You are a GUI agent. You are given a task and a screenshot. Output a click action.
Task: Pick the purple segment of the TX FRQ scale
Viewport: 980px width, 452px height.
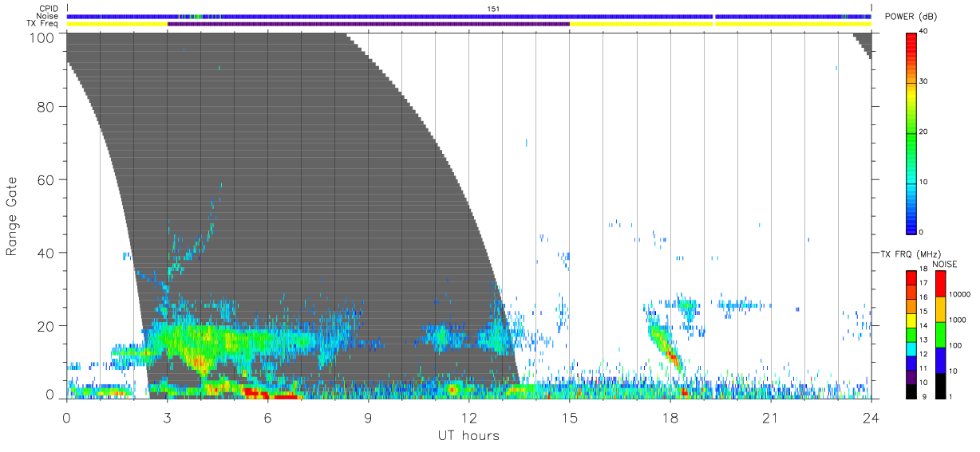point(911,375)
